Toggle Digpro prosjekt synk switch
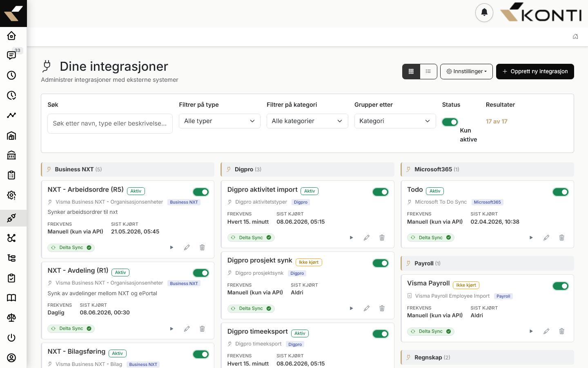 tap(381, 263)
